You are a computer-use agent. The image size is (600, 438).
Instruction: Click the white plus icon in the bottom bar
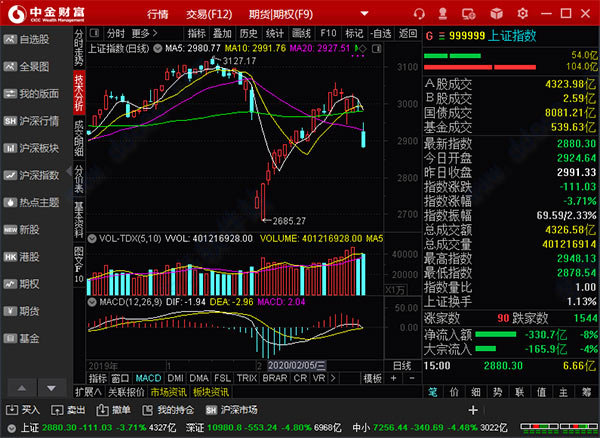473,410
